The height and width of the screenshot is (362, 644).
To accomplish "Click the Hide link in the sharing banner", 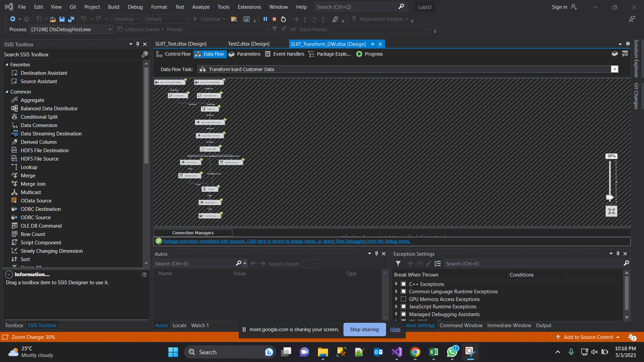I will click(x=395, y=329).
